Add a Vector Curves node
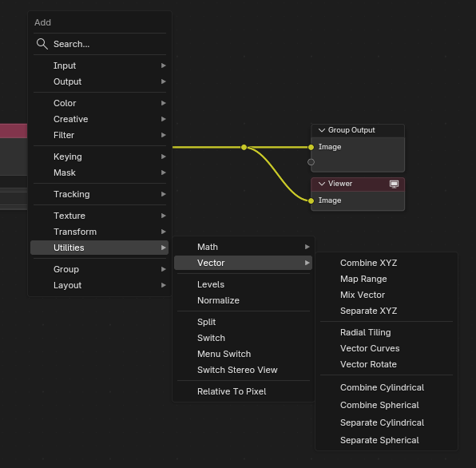Screen dimensions: 476x468 coord(386,348)
